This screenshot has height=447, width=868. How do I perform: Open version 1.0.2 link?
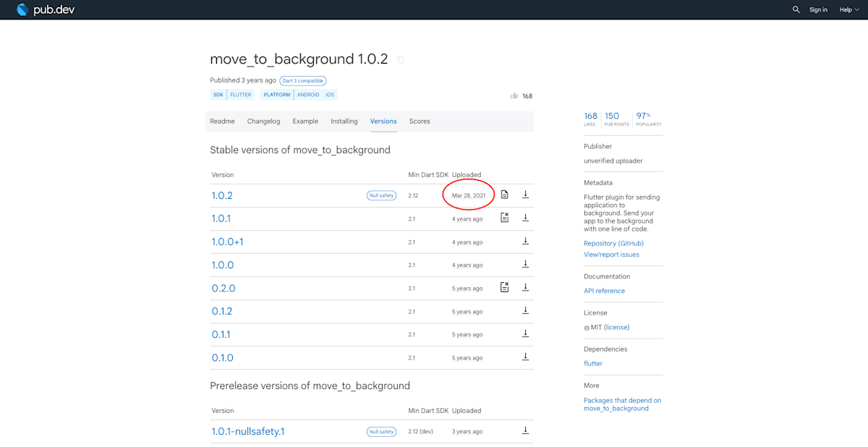click(x=222, y=195)
